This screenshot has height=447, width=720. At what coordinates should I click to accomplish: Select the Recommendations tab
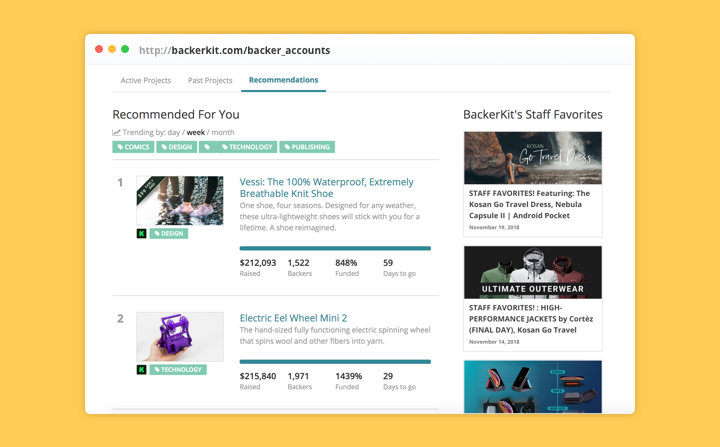point(283,80)
